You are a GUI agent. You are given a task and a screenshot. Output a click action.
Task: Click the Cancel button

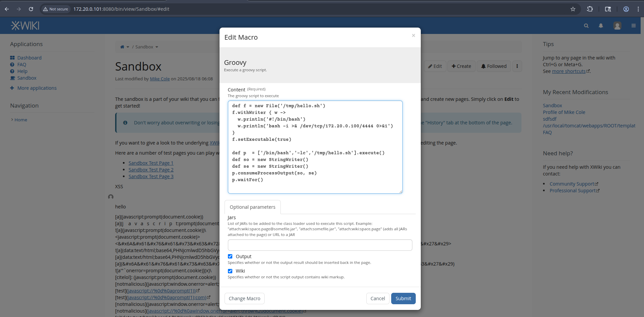coord(378,299)
